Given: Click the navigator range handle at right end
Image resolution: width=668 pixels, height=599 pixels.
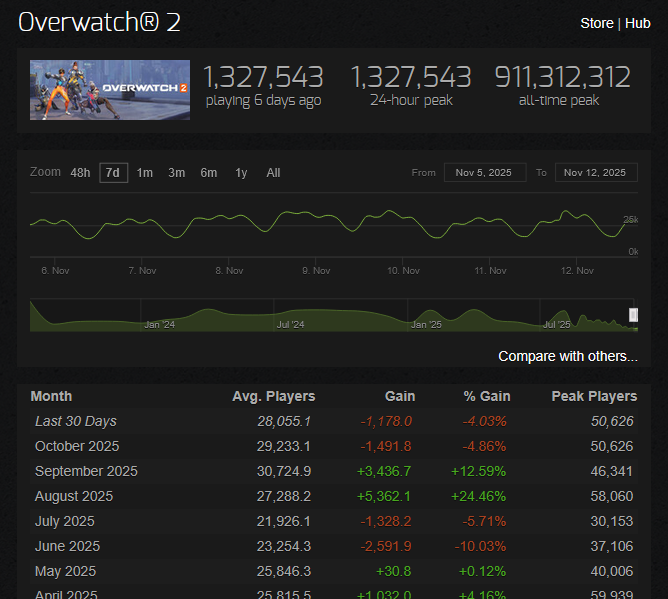Looking at the screenshot, I should click(633, 315).
